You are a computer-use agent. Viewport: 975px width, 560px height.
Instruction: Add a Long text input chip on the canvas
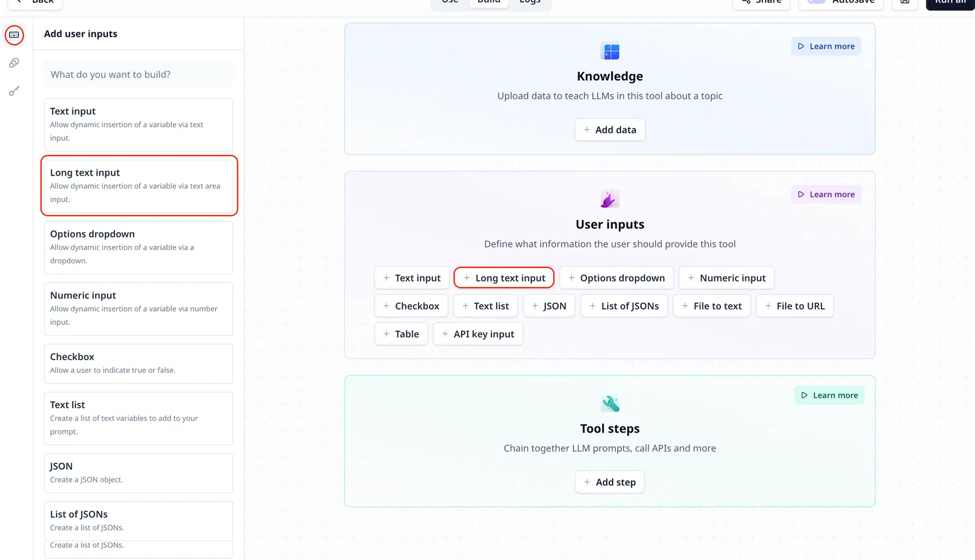[x=504, y=278]
